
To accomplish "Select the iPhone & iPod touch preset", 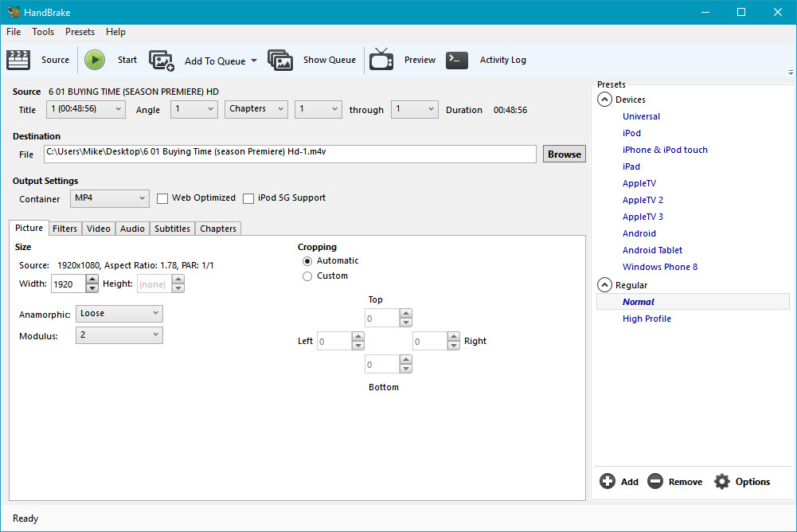I will 665,150.
